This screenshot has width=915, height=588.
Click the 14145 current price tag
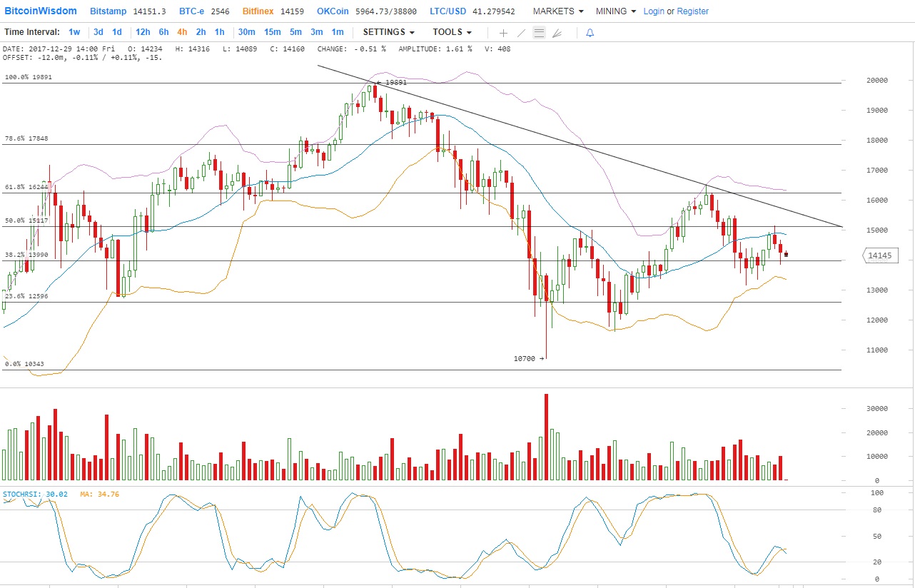(x=881, y=255)
